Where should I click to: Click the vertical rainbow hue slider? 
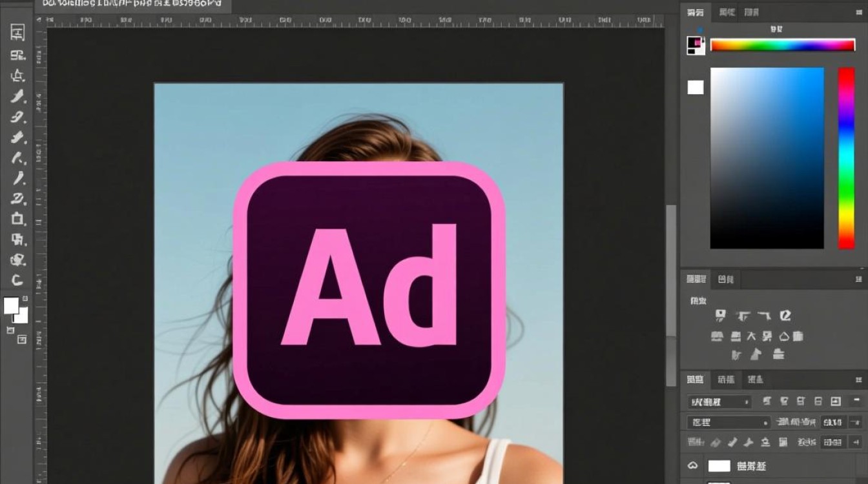pos(846,158)
